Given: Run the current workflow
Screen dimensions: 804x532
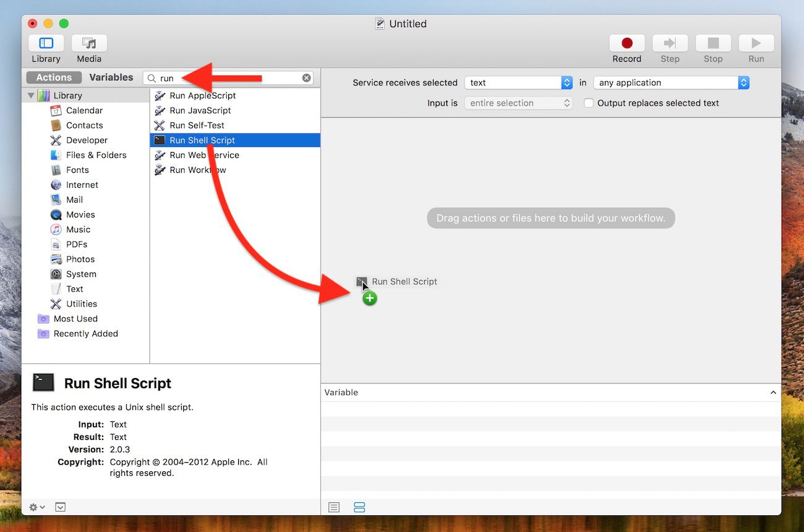Looking at the screenshot, I should [x=756, y=44].
